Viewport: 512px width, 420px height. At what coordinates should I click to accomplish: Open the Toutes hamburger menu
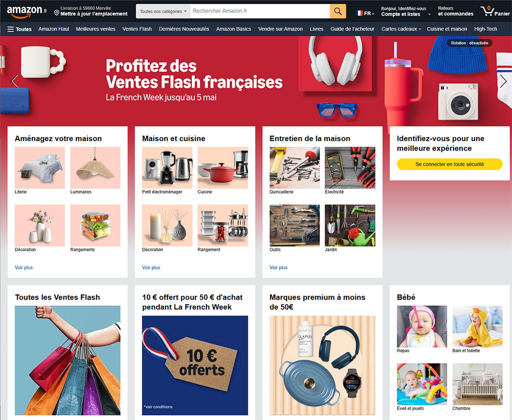click(19, 29)
